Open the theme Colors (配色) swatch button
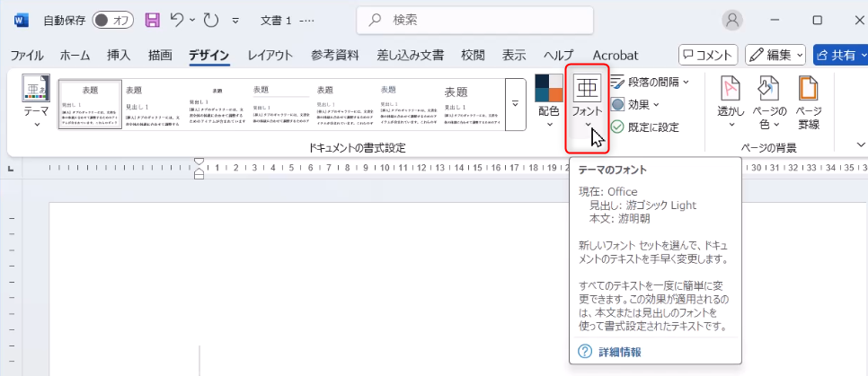 tap(548, 101)
